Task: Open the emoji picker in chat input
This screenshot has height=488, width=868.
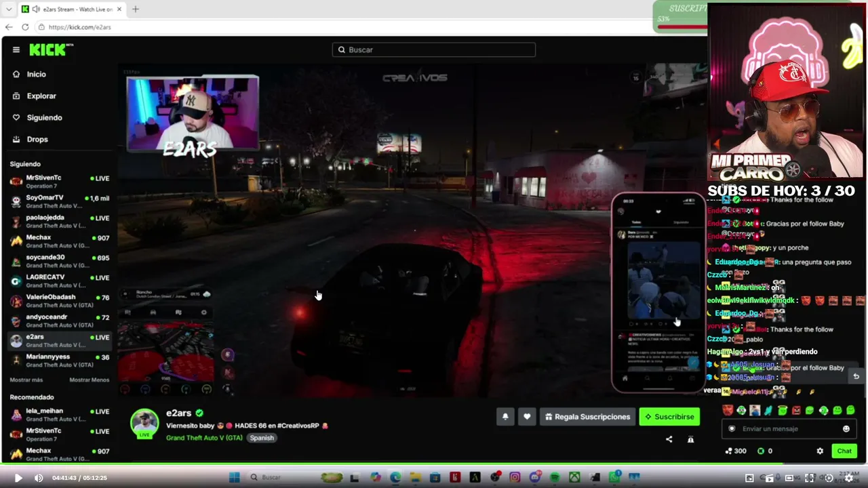Action: (846, 428)
